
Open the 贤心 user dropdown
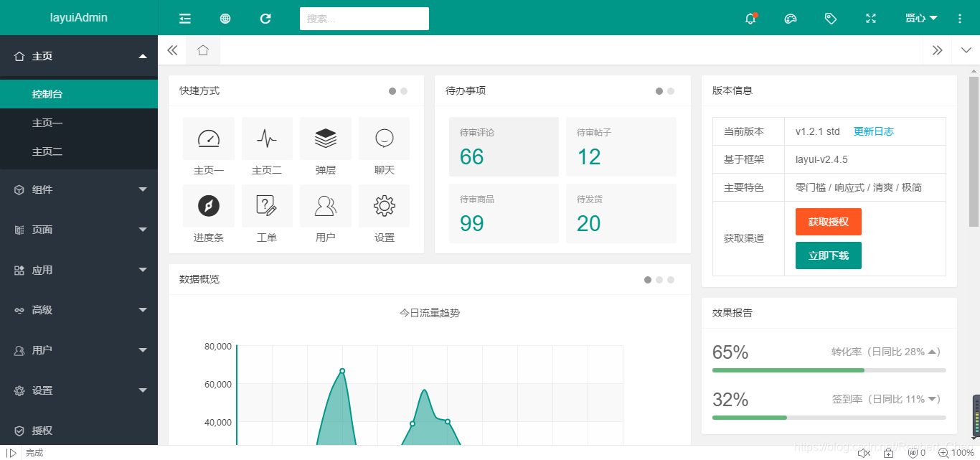tap(920, 18)
